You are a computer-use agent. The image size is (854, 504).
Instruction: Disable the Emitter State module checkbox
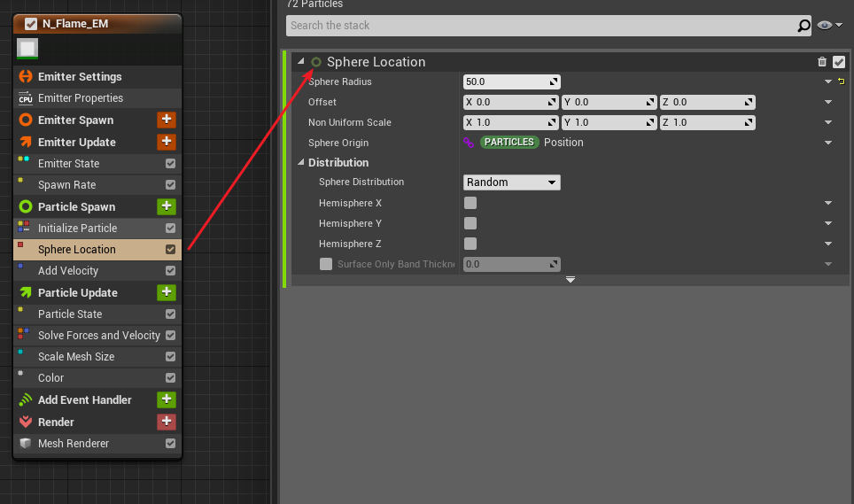pos(170,163)
